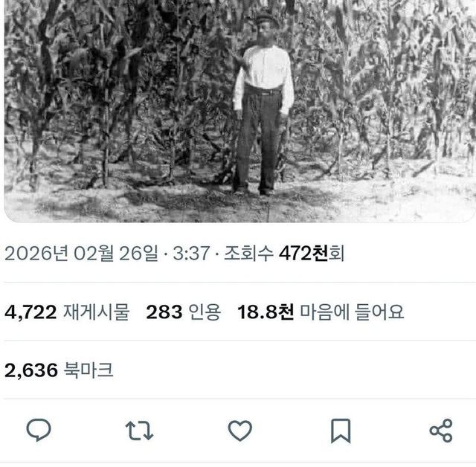The width and height of the screenshot is (476, 467).
Task: Click the 조회수 views label
Action: [248, 253]
